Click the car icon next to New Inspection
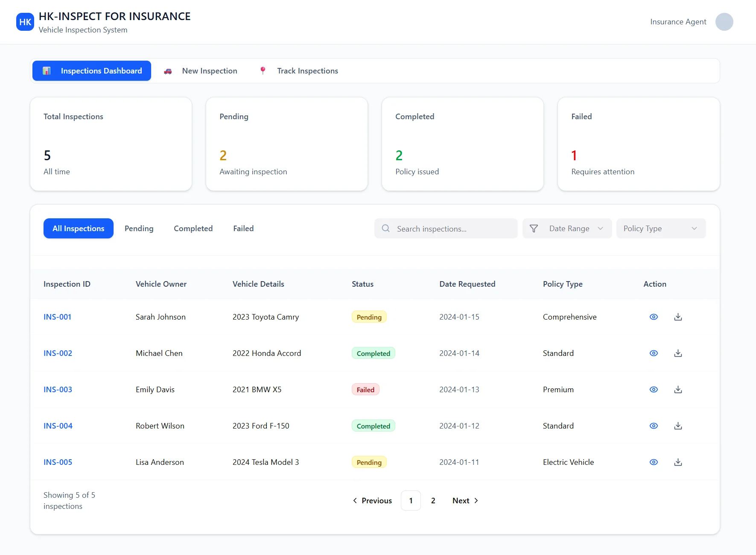Viewport: 756px width, 555px height. [168, 70]
